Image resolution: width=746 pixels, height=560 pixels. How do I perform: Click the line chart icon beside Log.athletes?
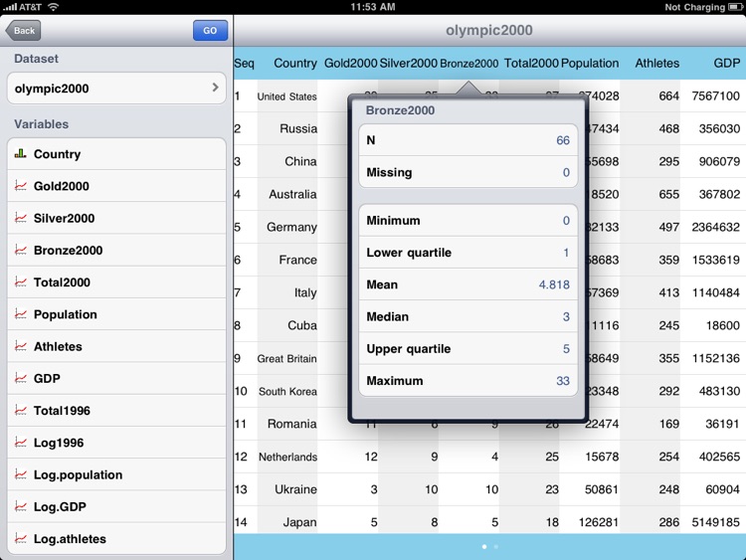21,538
